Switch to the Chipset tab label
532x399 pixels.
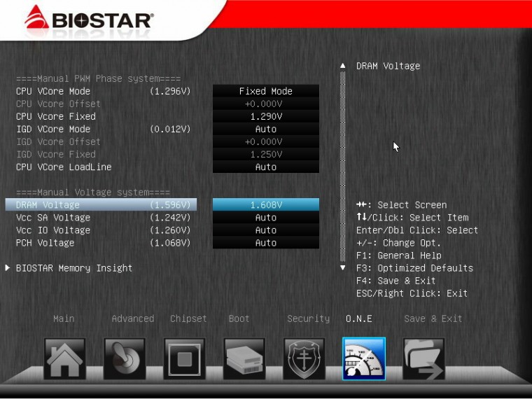click(188, 318)
